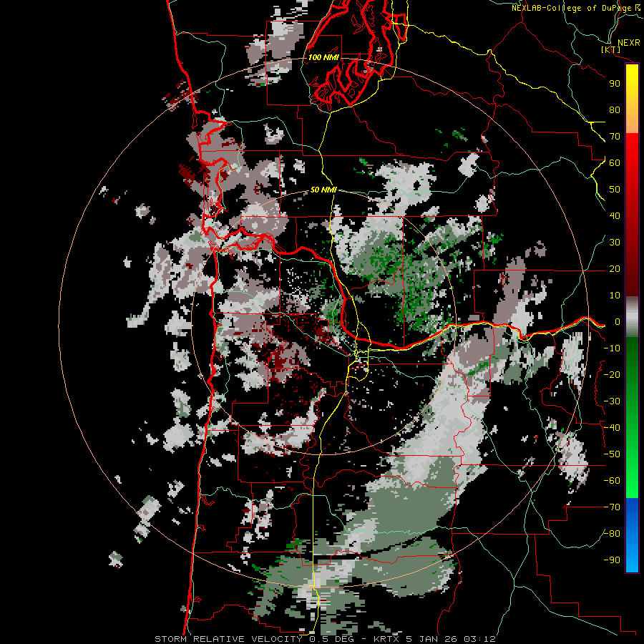Click the -10 scale value
This screenshot has height=644, width=644.
tap(612, 348)
